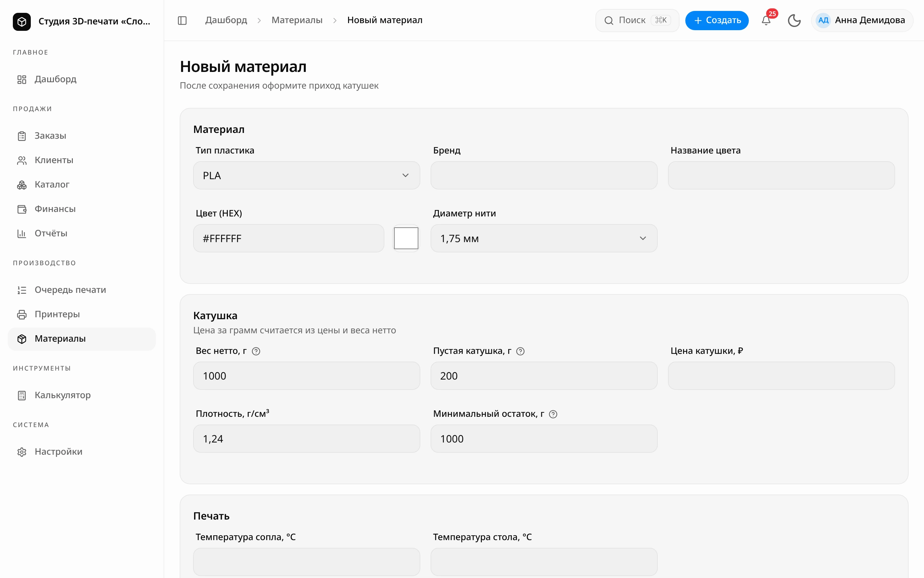Click the Материалы package icon
The width and height of the screenshot is (924, 578).
[22, 339]
